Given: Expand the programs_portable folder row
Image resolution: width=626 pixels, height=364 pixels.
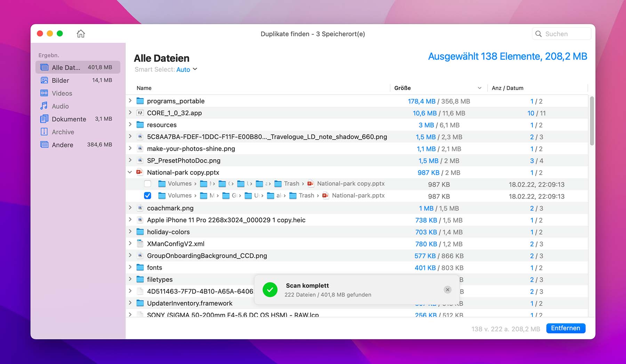Looking at the screenshot, I should pyautogui.click(x=130, y=101).
